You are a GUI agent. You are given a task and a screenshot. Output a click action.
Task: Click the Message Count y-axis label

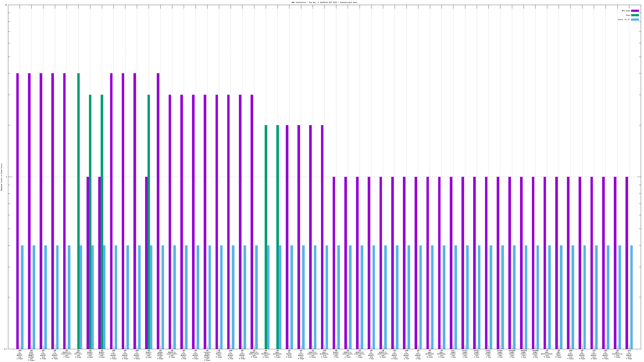(1, 177)
